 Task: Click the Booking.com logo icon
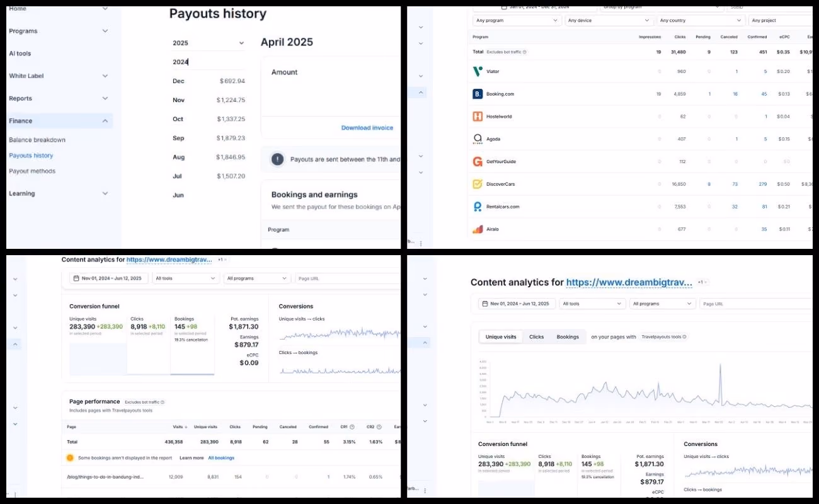click(478, 94)
